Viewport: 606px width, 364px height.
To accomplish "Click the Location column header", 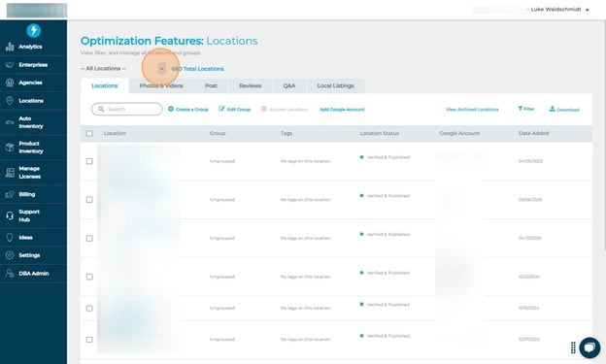I will tap(115, 133).
